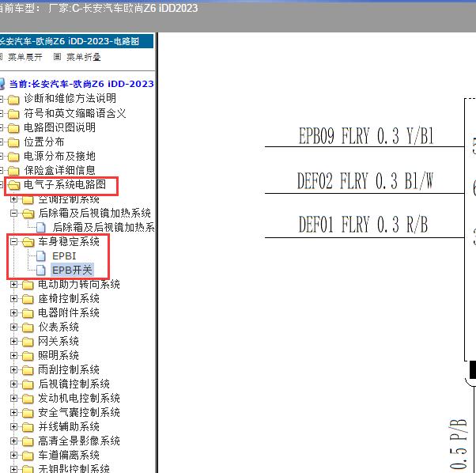Open the 电源分布及接地 folder
Viewport: 476px width, 473px height.
click(x=59, y=156)
